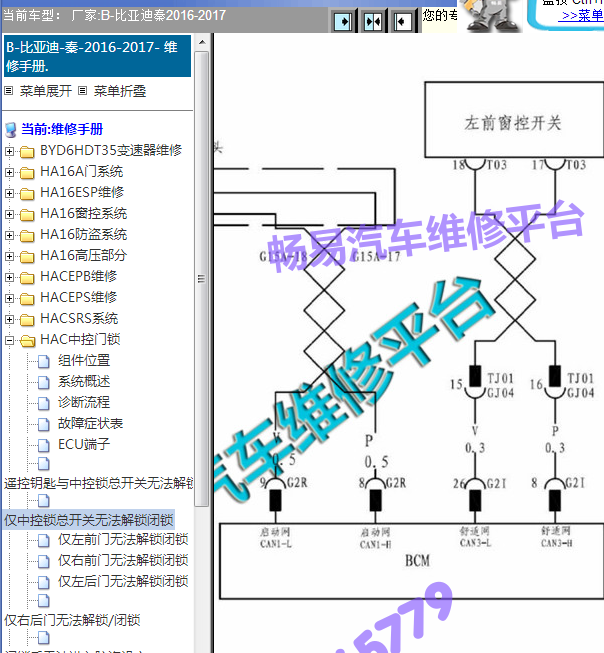Click the right-arrow panel toolbar button
Viewport: 604px width, 653px height.
click(344, 21)
